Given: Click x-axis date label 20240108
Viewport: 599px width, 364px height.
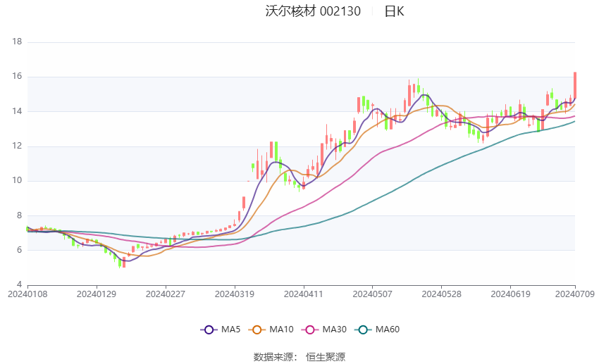Looking at the screenshot, I should [27, 294].
